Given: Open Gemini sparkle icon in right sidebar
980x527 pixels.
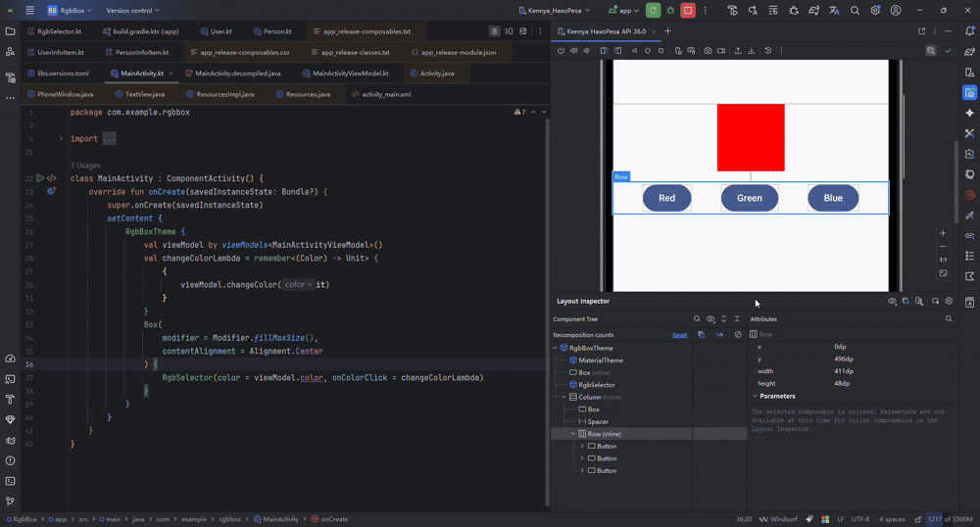Looking at the screenshot, I should tap(969, 113).
